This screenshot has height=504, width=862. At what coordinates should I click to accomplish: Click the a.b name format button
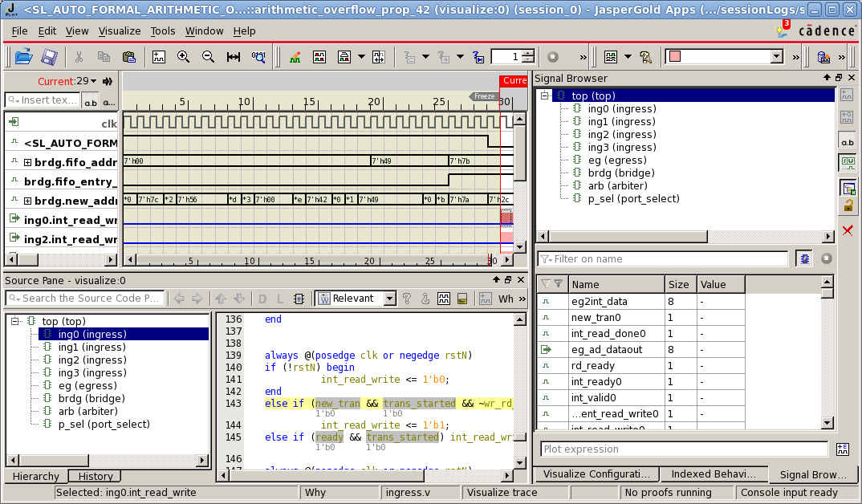pyautogui.click(x=91, y=102)
